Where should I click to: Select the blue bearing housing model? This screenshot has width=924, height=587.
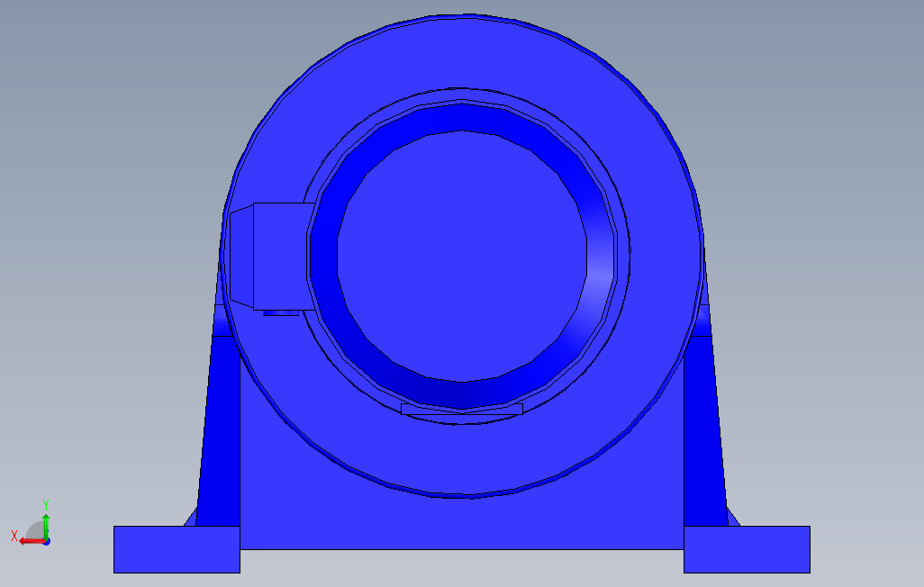pos(461,293)
